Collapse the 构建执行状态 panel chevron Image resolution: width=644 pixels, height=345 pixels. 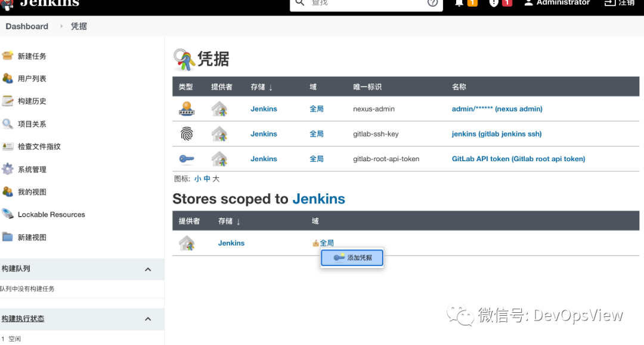pos(148,319)
